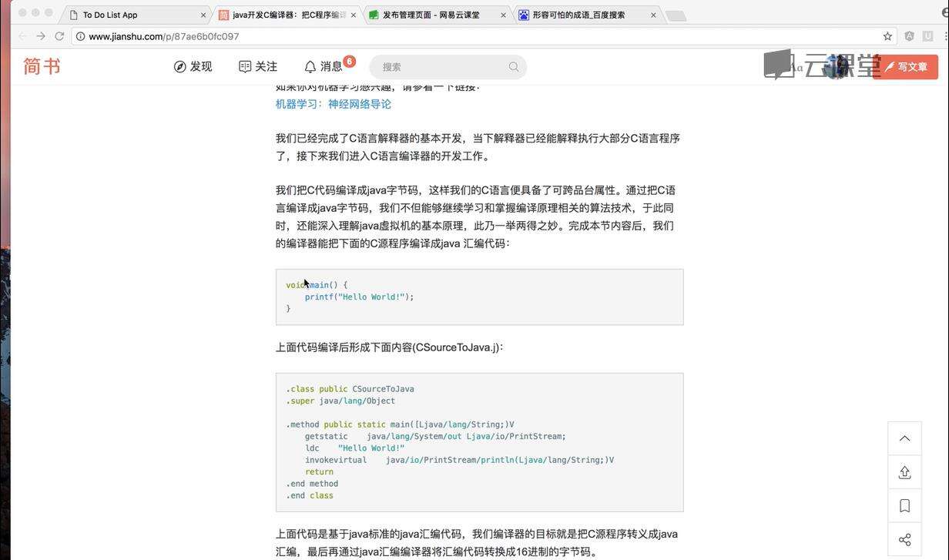
Task: Open 消息 notifications with badge
Action: pyautogui.click(x=324, y=67)
